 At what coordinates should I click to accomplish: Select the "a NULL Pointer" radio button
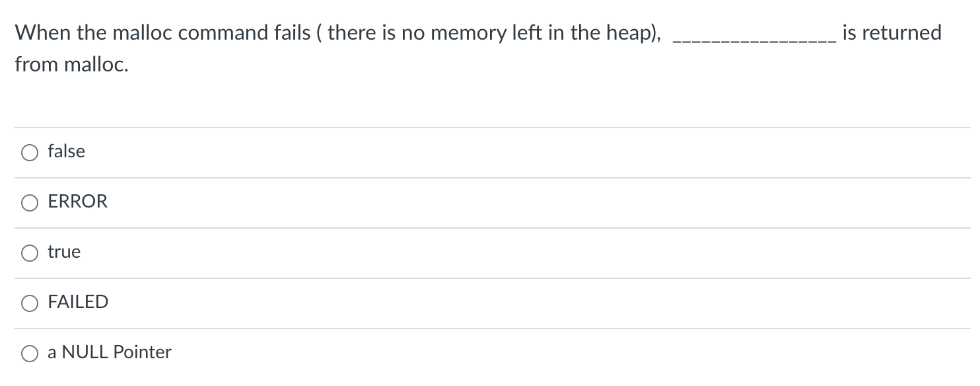(30, 354)
